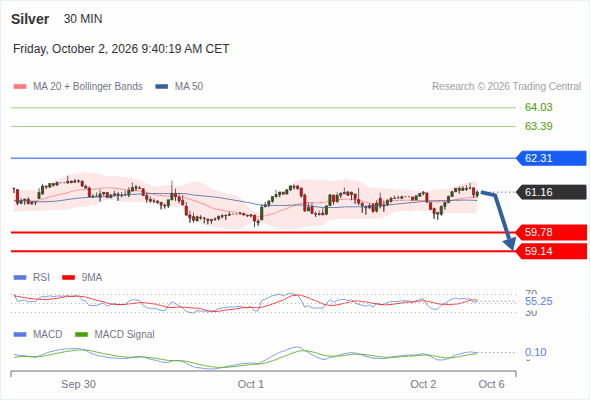The image size is (590, 400).
Task: Click the 'MACD' legend label
Action: [x=47, y=335]
